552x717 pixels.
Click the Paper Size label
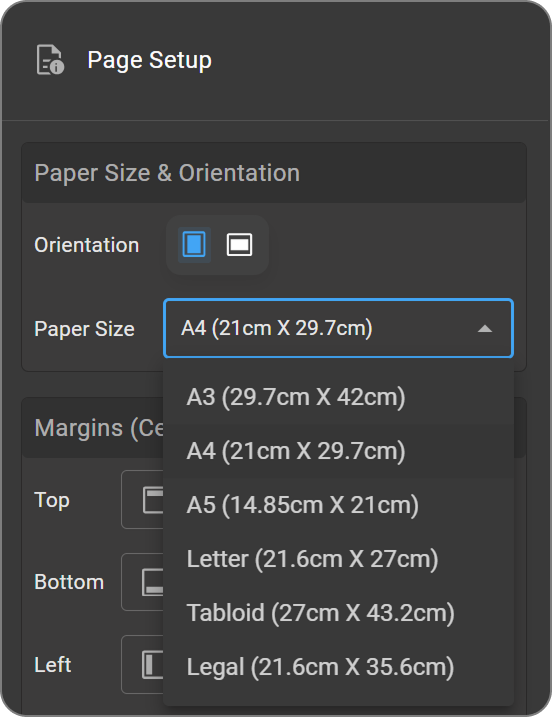pos(84,329)
